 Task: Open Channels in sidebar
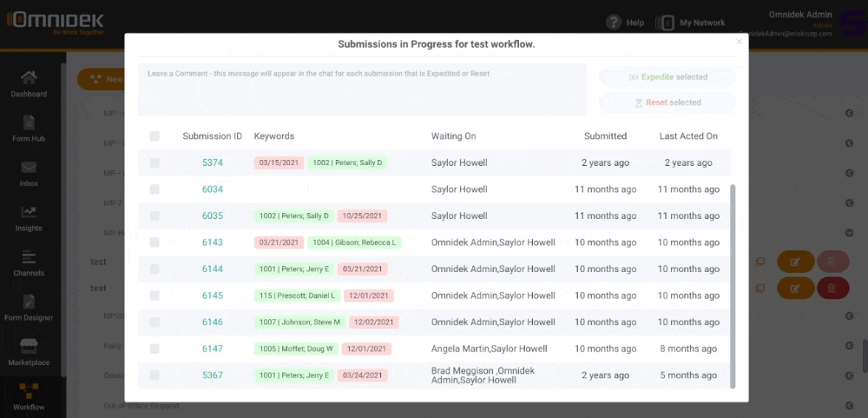pyautogui.click(x=29, y=256)
